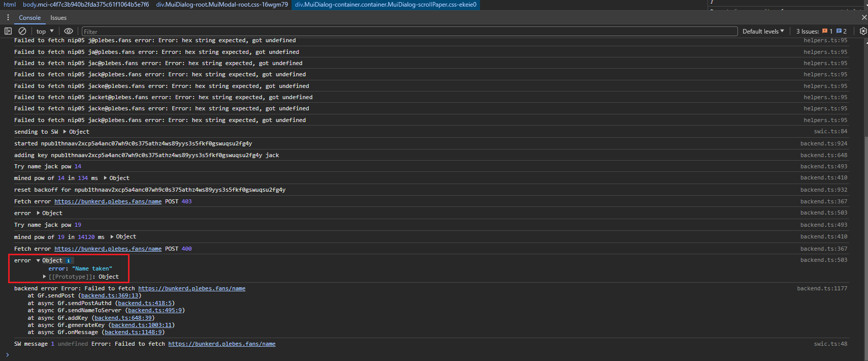This screenshot has width=868, height=361.
Task: Click the Object info badge icon
Action: tap(69, 260)
